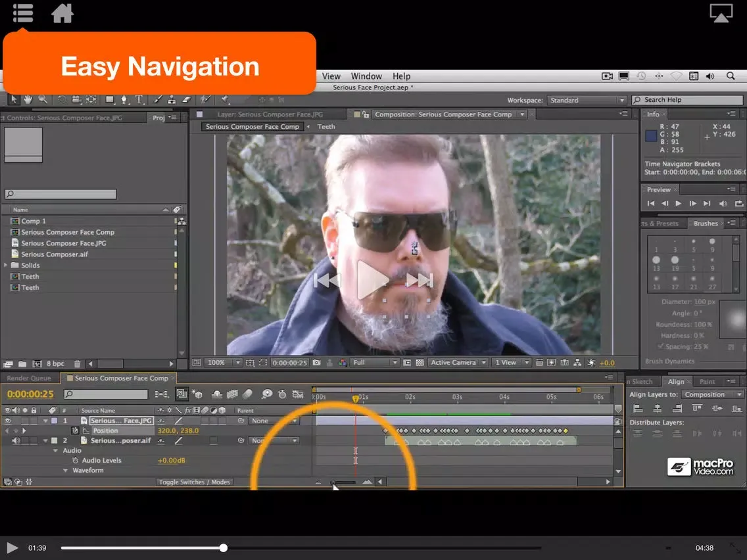Align layers to left edge
The width and height of the screenshot is (747, 560).
pyautogui.click(x=638, y=408)
